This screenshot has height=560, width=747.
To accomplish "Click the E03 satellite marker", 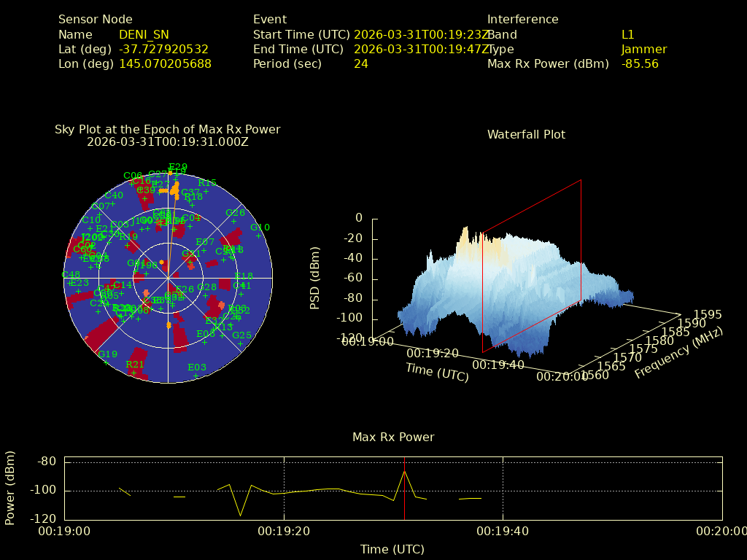I will [x=195, y=376].
